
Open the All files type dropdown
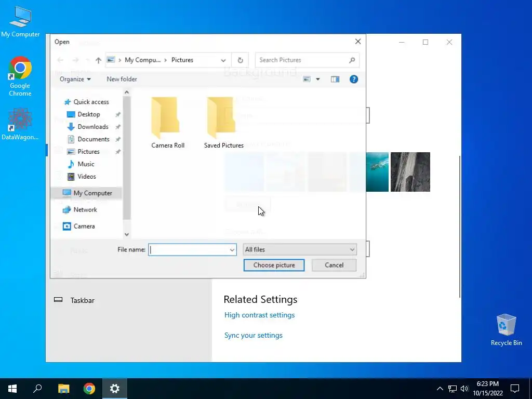[x=300, y=250]
